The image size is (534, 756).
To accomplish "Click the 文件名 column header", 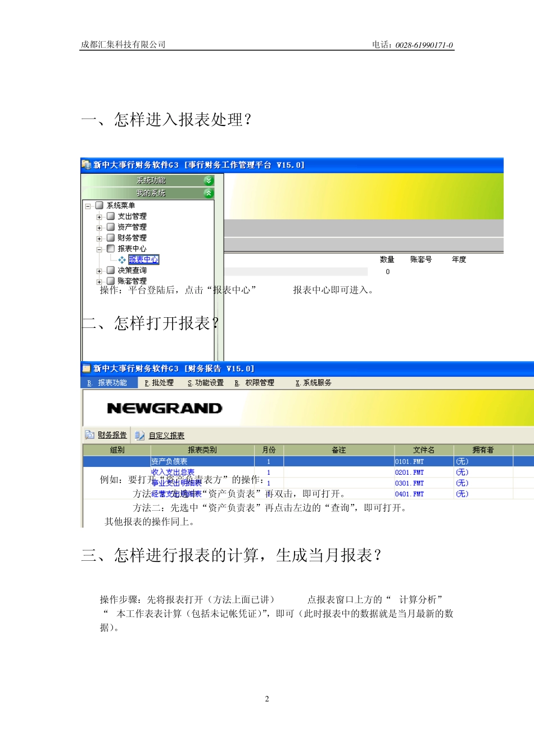I will point(424,450).
